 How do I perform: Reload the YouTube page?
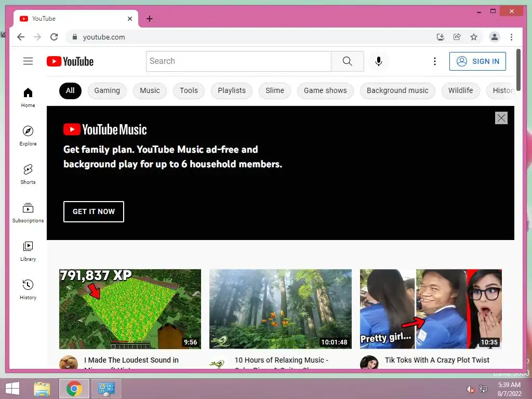[54, 37]
